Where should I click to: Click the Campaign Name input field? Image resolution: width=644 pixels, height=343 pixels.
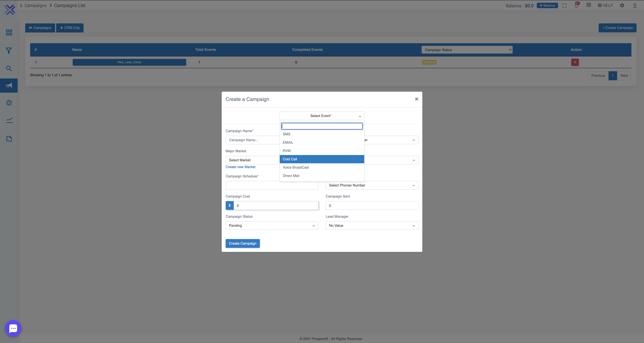(x=252, y=140)
